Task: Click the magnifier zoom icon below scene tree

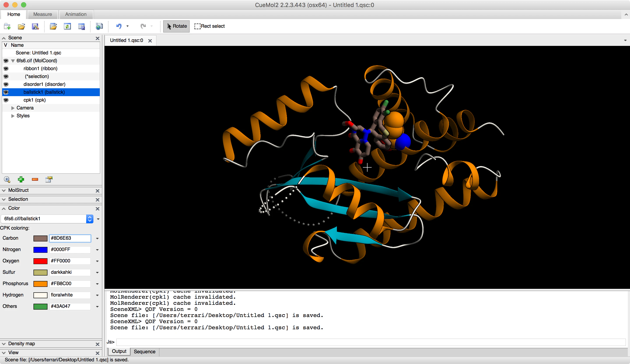Action: [x=7, y=179]
